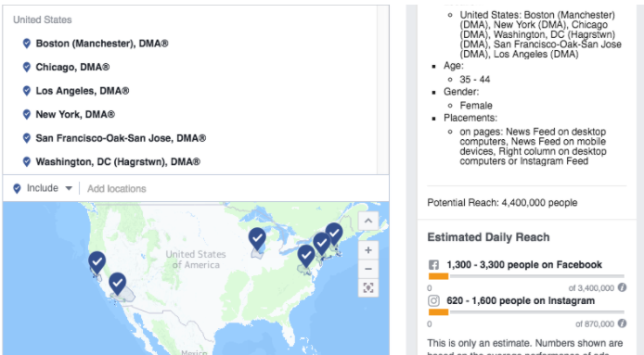This screenshot has width=644, height=355.
Task: Click the map pin over Los Angeles
Action: tap(118, 284)
